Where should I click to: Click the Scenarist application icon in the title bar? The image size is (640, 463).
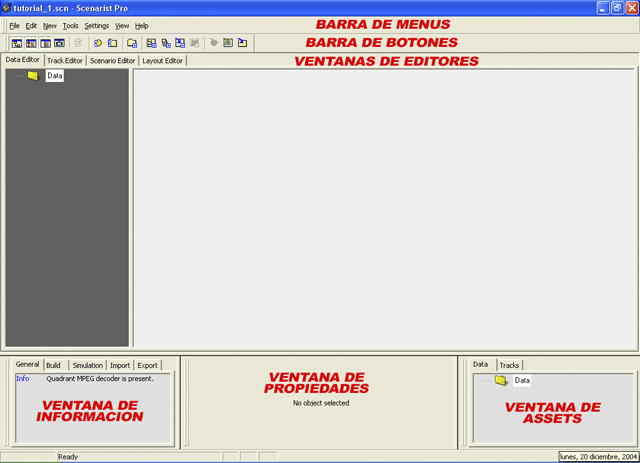click(x=6, y=8)
